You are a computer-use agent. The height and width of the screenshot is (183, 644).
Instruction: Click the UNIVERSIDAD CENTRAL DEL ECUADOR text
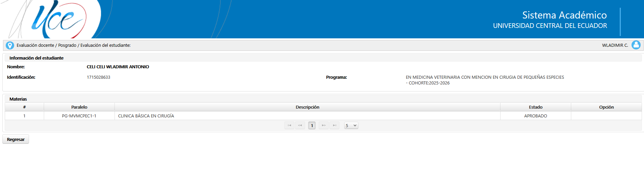(x=550, y=26)
